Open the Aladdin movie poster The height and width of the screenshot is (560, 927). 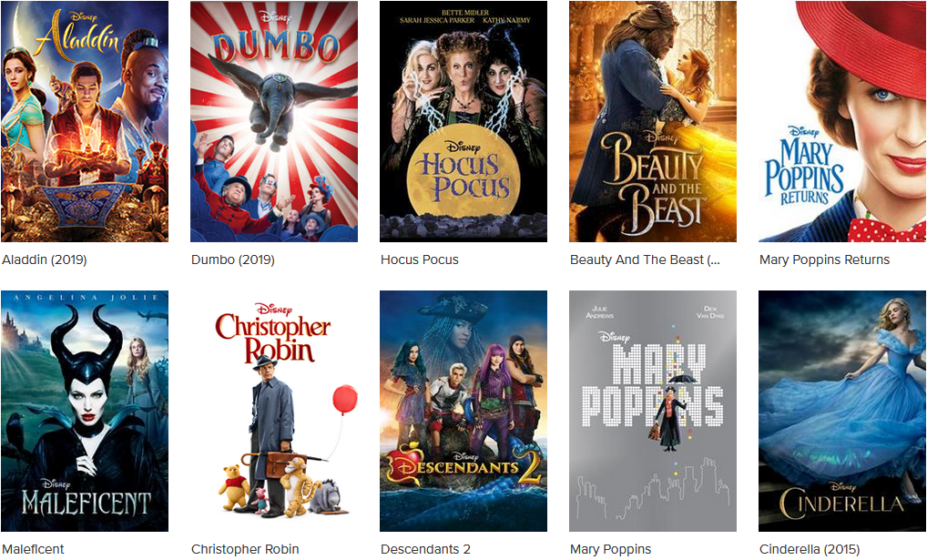click(85, 121)
